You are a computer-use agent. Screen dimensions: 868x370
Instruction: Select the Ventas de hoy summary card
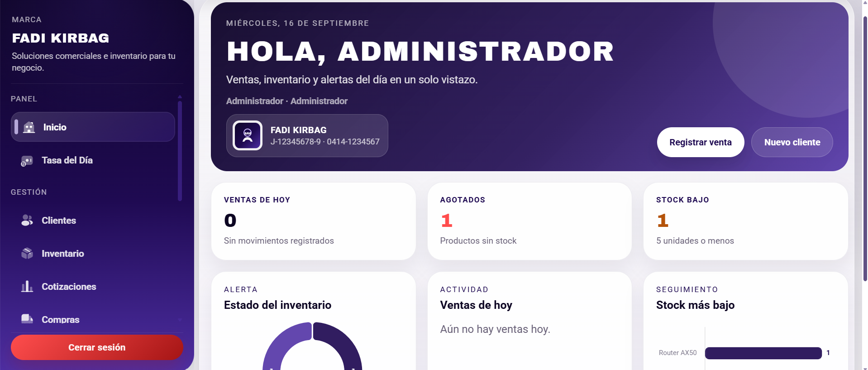tap(314, 221)
